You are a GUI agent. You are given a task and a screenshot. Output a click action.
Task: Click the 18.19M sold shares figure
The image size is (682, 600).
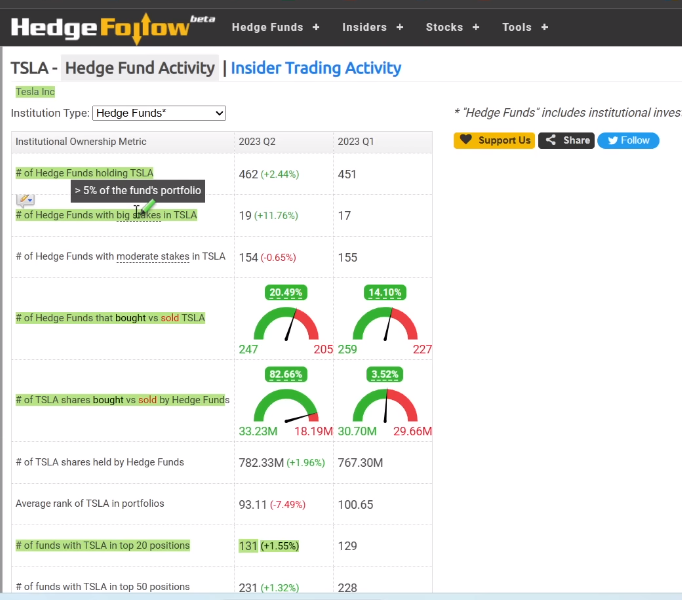314,432
